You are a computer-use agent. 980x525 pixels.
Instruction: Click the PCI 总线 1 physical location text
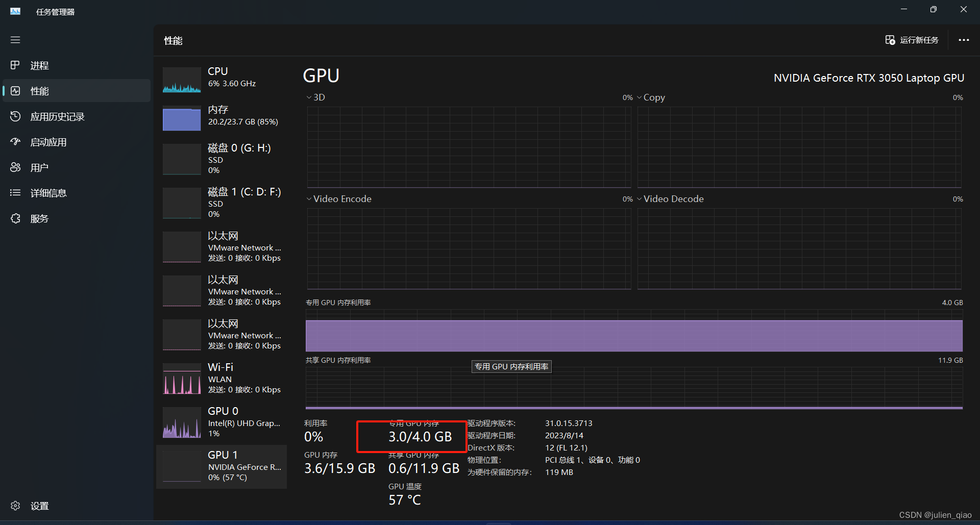tap(592, 460)
